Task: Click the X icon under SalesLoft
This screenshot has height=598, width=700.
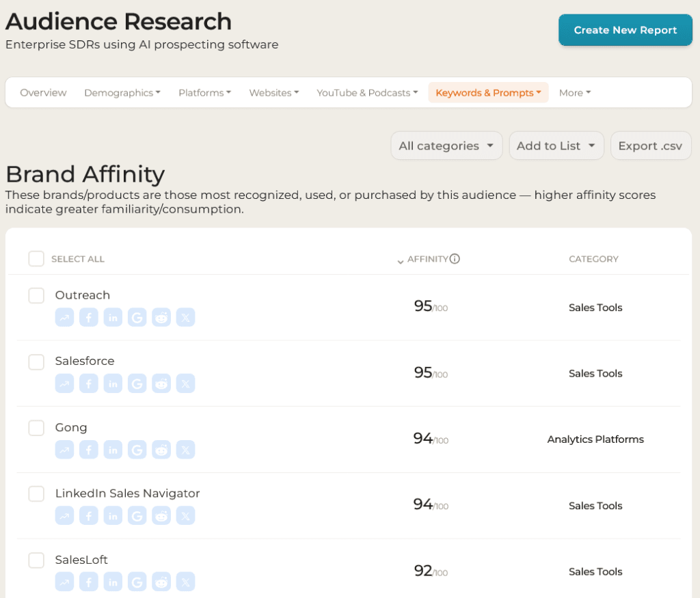Action: (x=185, y=582)
